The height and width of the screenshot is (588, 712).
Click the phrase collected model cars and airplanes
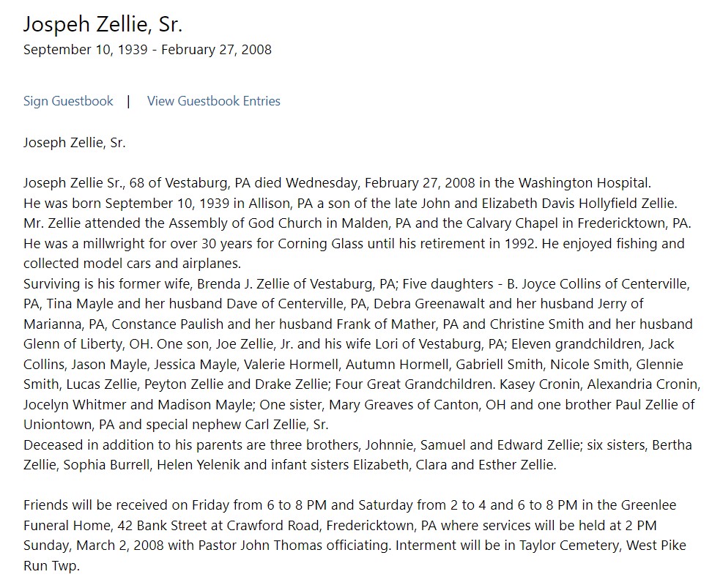tap(131, 264)
